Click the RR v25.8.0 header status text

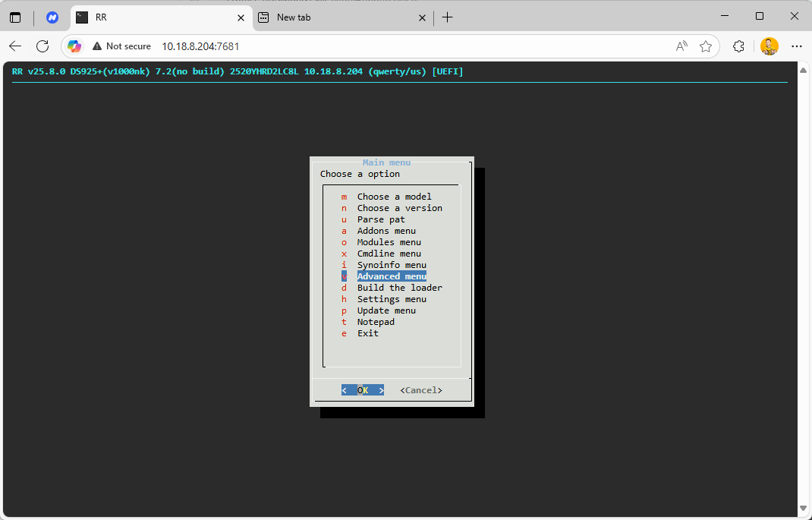point(238,71)
